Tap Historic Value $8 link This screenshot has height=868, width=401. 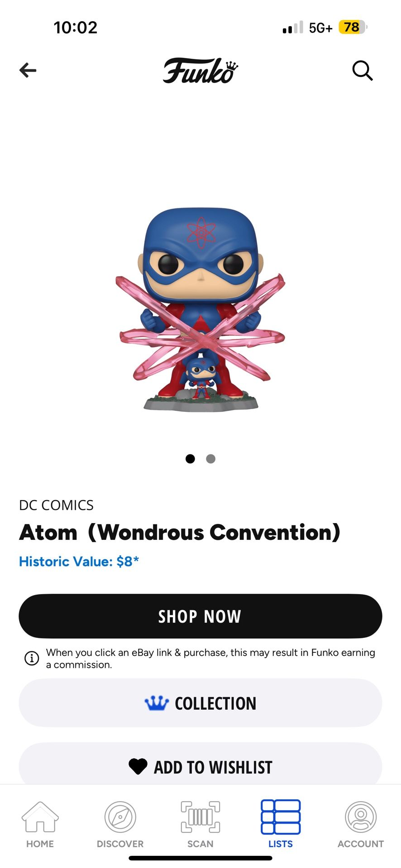(x=79, y=561)
